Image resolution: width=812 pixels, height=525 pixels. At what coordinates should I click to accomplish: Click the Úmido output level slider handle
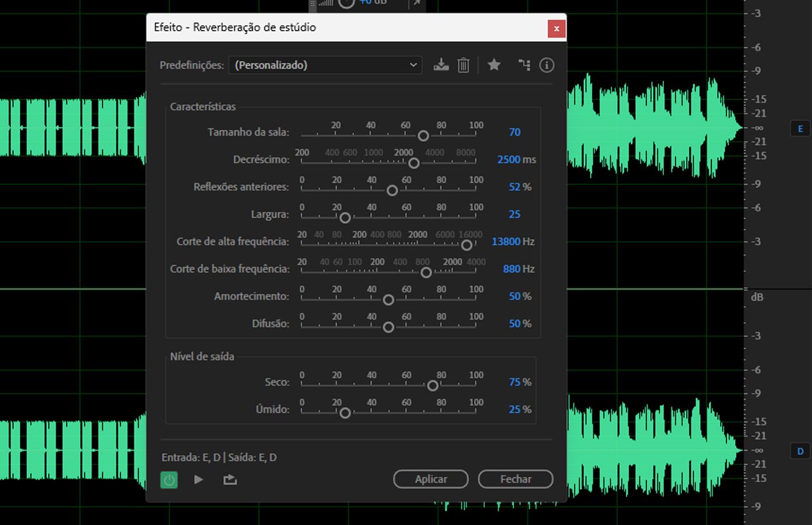(x=344, y=413)
